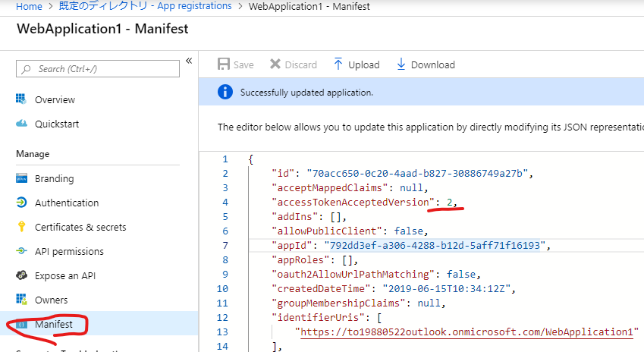
Task: Click the identifierUris URL link
Action: tap(467, 332)
